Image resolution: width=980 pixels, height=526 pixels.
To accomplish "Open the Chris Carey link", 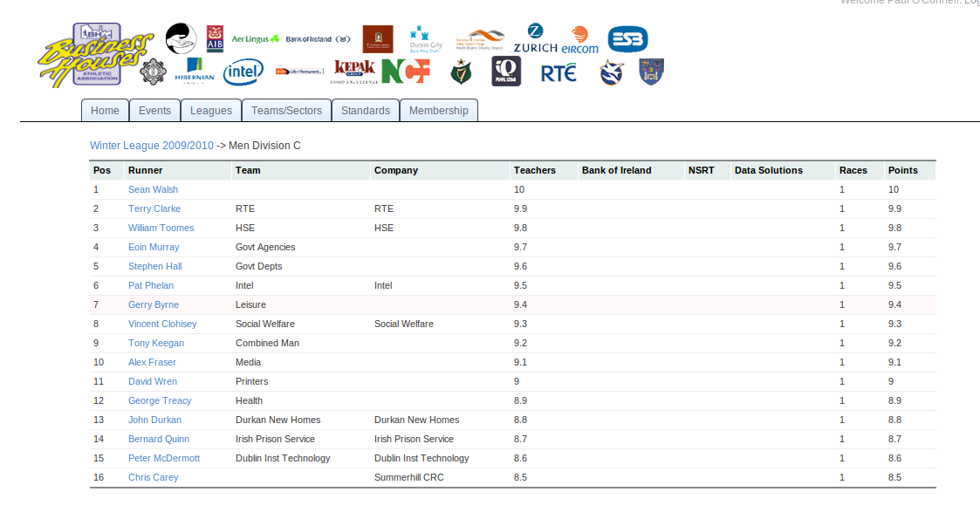I will click(x=153, y=477).
